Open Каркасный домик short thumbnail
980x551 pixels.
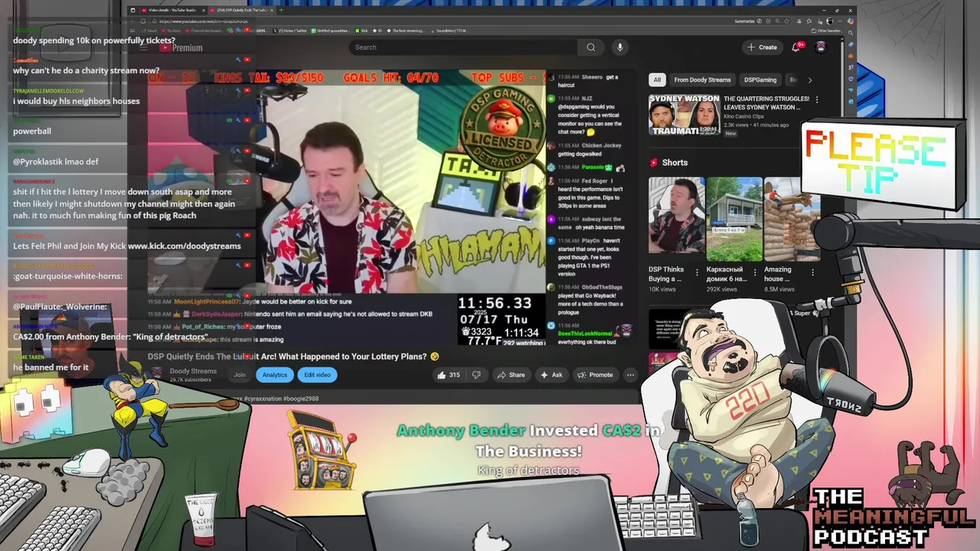[x=734, y=219]
